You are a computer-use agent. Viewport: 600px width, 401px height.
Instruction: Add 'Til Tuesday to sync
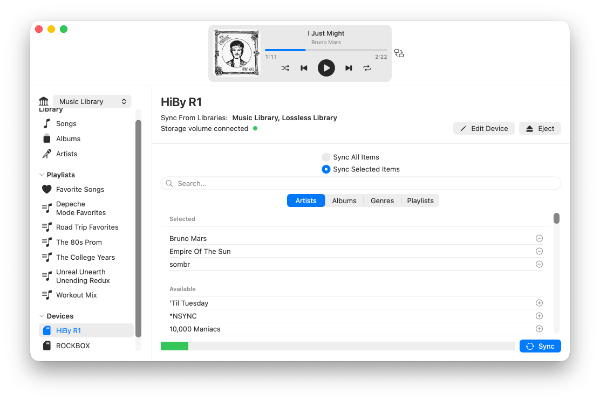click(539, 303)
